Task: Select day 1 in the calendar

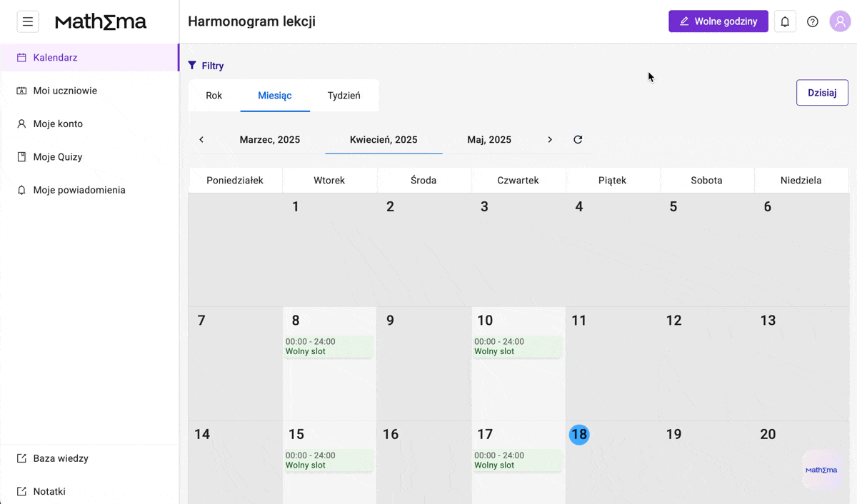Action: [296, 207]
